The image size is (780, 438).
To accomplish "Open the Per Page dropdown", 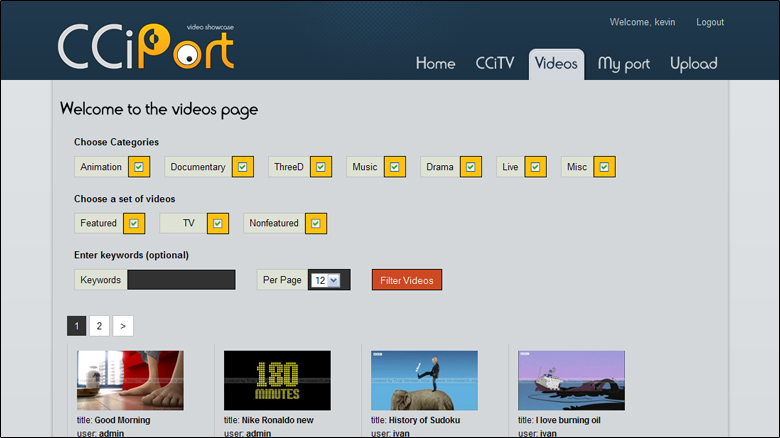I will 325,280.
